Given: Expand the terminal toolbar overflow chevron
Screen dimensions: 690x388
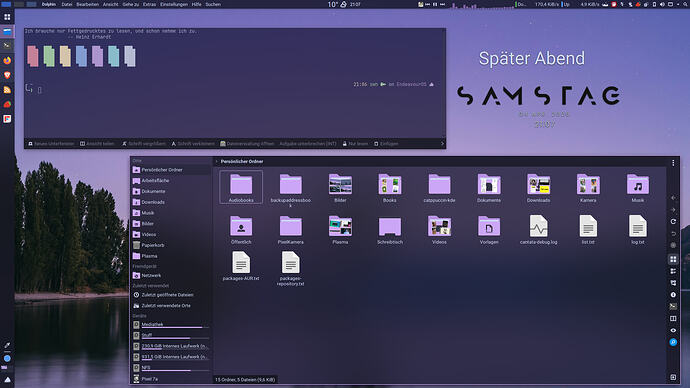Looking at the screenshot, I should click(442, 144).
